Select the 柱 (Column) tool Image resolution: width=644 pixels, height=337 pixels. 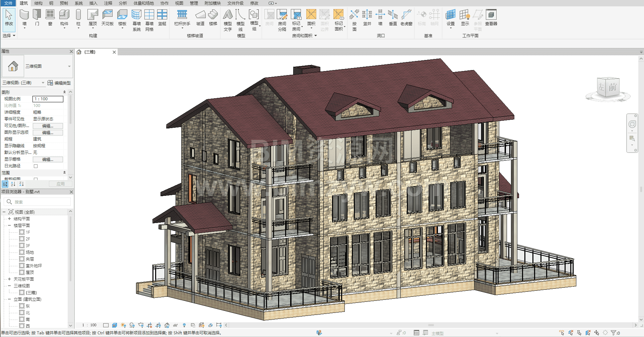pyautogui.click(x=78, y=15)
